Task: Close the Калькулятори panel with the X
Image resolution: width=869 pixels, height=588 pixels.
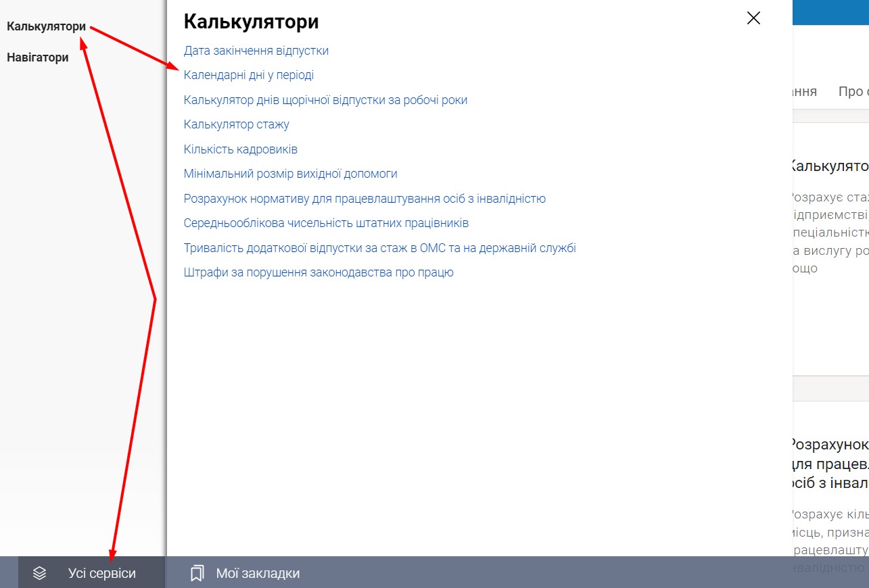Action: pos(753,18)
